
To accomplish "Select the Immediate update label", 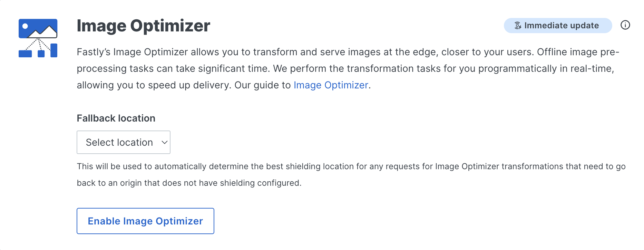I will (x=561, y=25).
